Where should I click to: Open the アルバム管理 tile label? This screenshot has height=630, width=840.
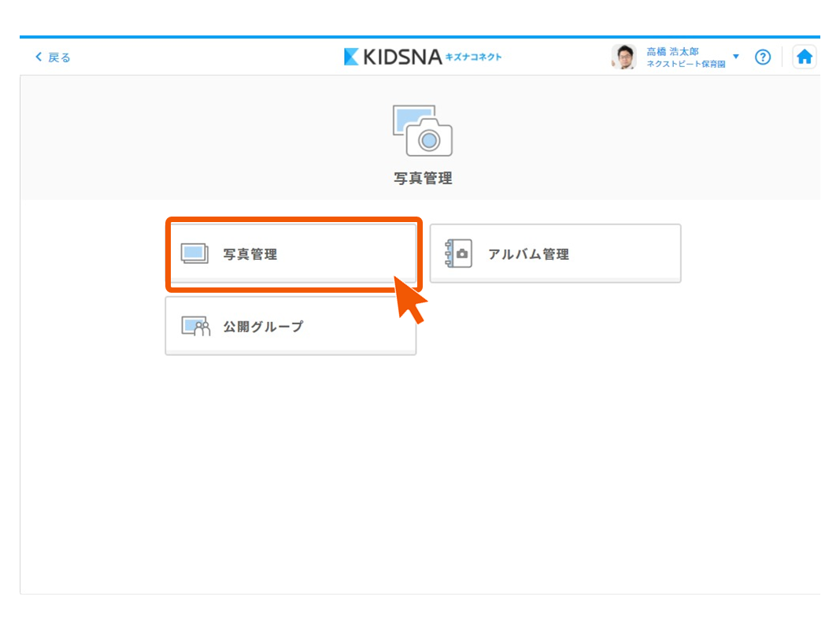tap(528, 254)
